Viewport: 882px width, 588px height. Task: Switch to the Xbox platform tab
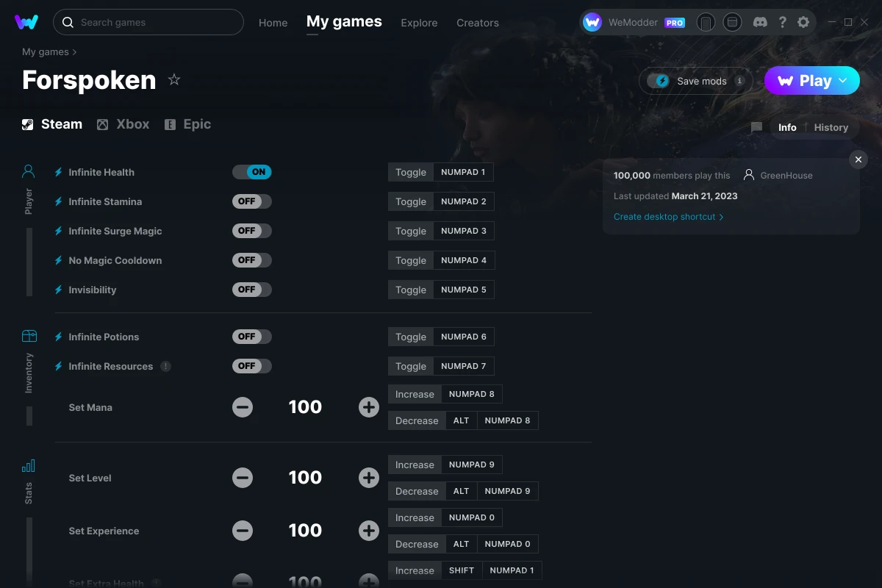tap(123, 124)
